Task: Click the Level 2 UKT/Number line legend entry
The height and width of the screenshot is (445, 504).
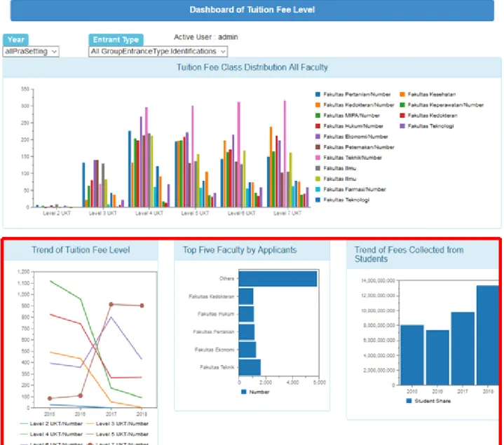Action: pos(51,424)
